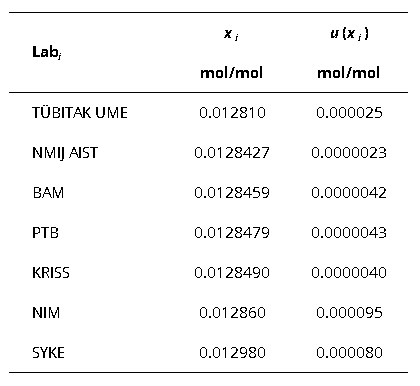This screenshot has width=420, height=386.
Task: Select the NIM value 0.012860
Action: pos(232,313)
